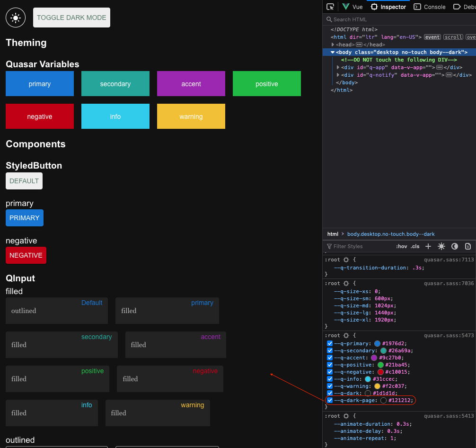Image resolution: width=476 pixels, height=448 pixels.
Task: Toggle the --q-warning variable off
Action: [x=329, y=386]
